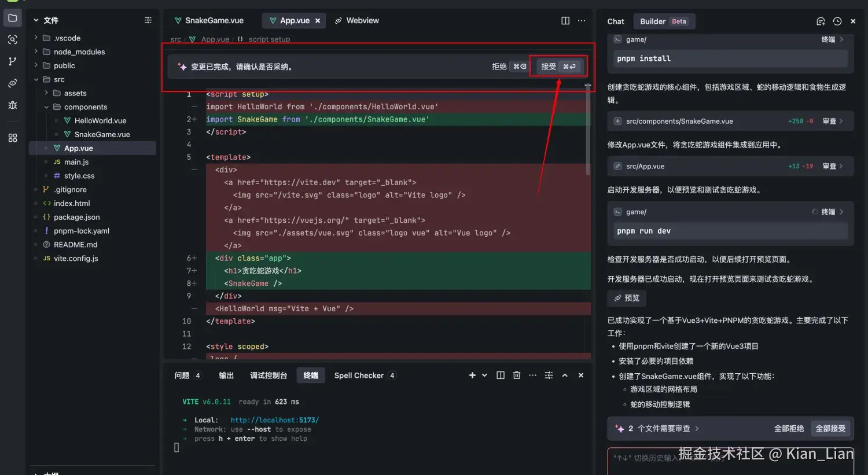Click the panel filter settings icon
Screen dimensions: 868x475
(x=549, y=375)
